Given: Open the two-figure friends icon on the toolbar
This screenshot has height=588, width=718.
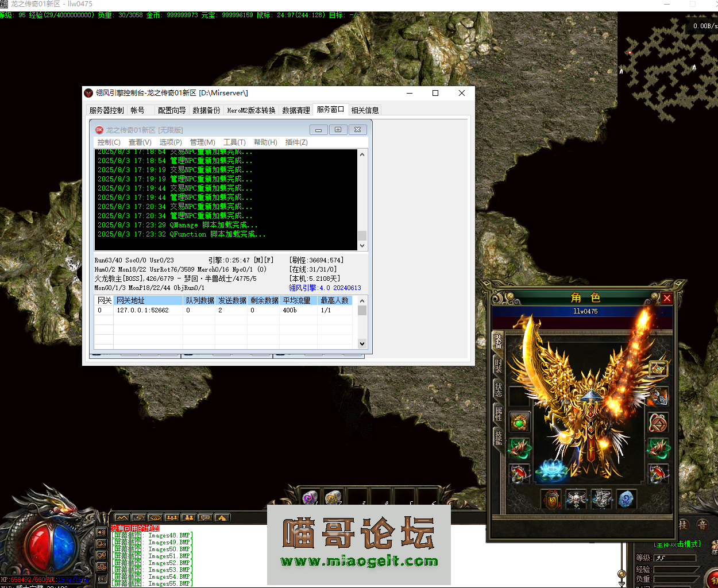Looking at the screenshot, I should pos(188,517).
